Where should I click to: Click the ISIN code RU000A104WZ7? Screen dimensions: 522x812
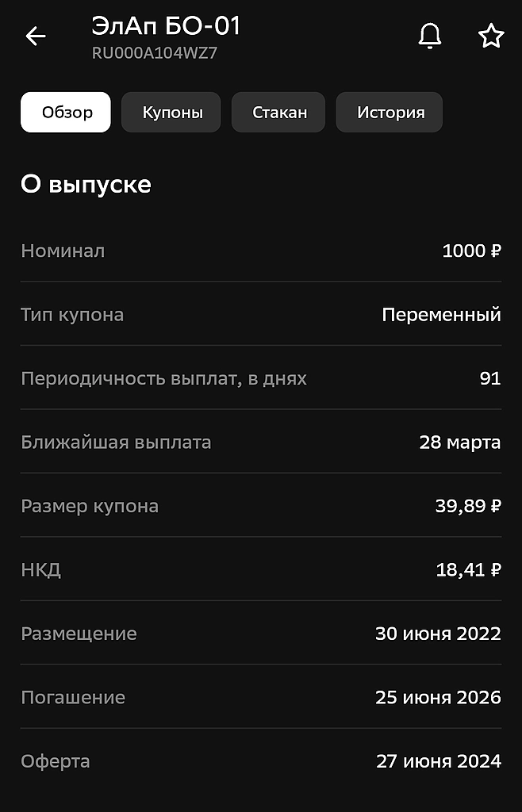155,54
